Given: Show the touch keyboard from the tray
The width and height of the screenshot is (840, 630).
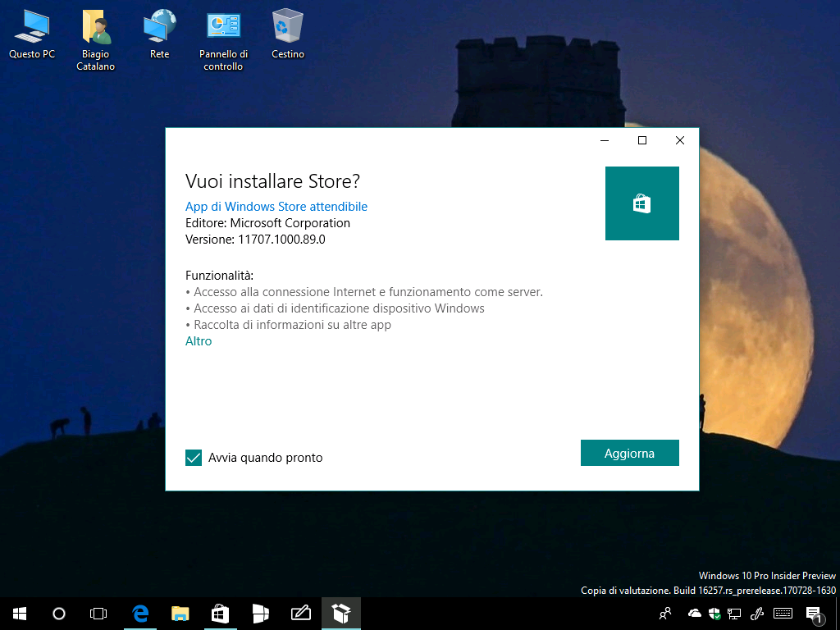Looking at the screenshot, I should pyautogui.click(x=783, y=614).
